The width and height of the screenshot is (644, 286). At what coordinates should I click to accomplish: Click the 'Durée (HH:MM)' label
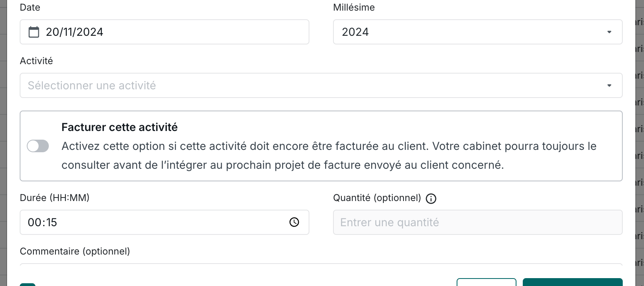tap(55, 197)
